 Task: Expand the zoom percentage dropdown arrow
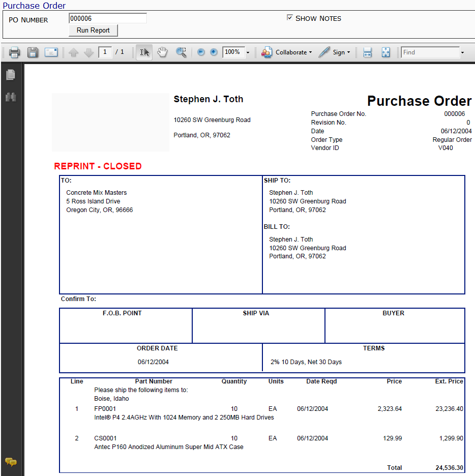(x=248, y=52)
